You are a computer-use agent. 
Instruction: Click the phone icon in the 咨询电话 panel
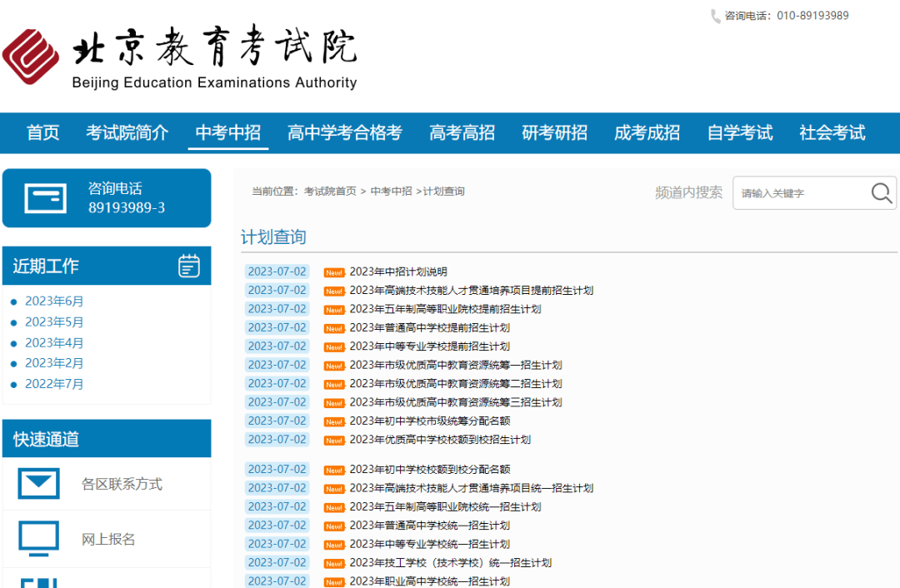tap(47, 198)
